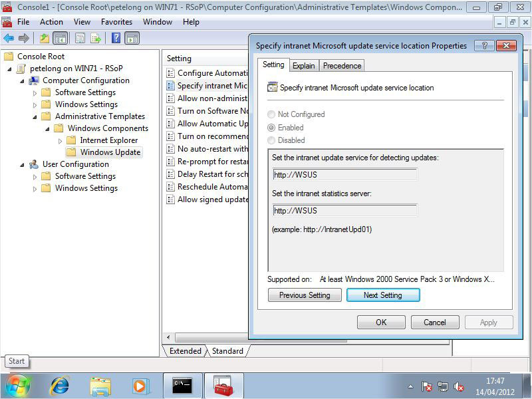
Task: Click Cancel in the properties dialog
Action: click(x=435, y=323)
